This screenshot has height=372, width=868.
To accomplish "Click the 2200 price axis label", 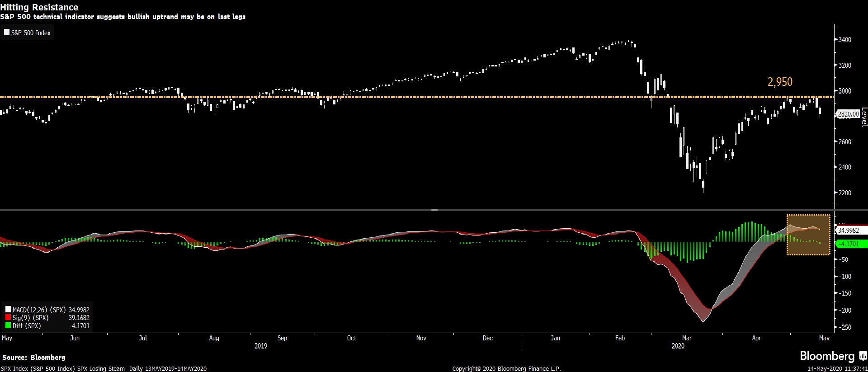I will click(x=844, y=193).
